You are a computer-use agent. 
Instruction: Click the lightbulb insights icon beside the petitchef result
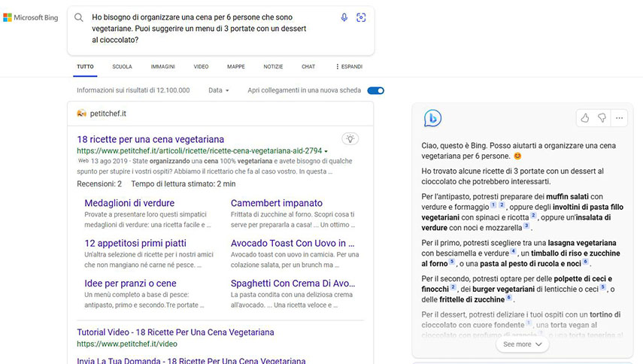point(350,138)
